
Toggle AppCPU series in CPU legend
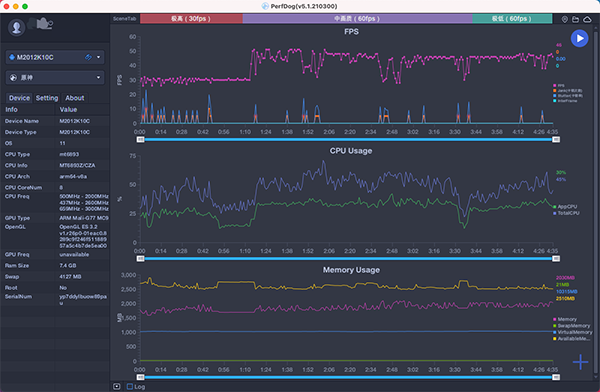point(565,207)
